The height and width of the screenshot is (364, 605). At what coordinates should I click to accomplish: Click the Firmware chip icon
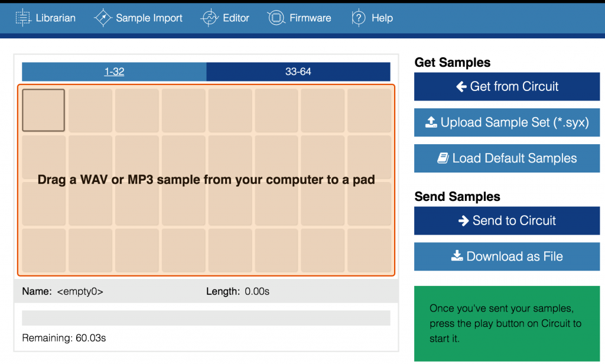276,18
